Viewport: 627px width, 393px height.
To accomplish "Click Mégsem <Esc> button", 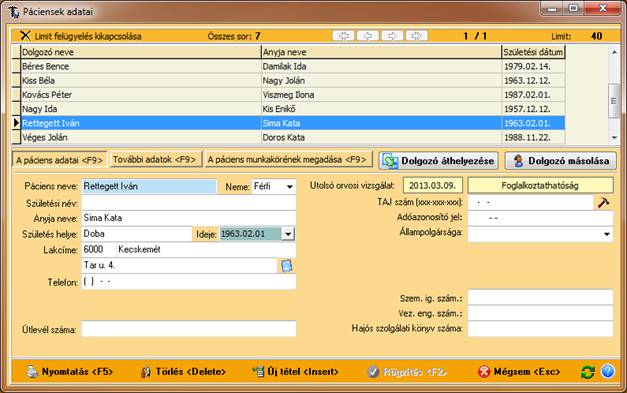I will [519, 372].
